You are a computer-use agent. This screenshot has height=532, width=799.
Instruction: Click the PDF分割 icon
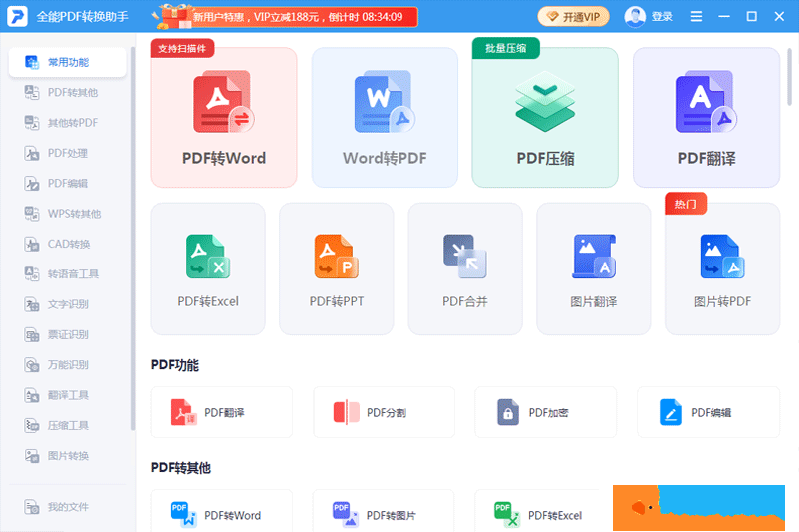346,412
